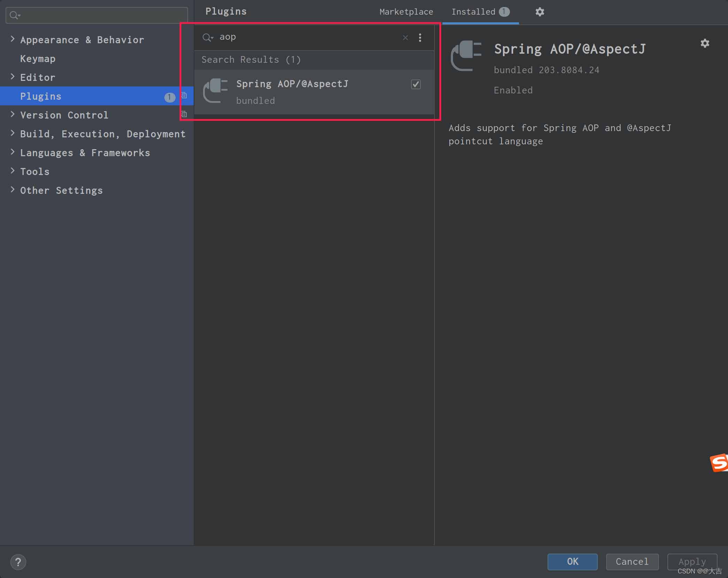The image size is (728, 578).
Task: Expand the Other Settings section
Action: coord(13,190)
